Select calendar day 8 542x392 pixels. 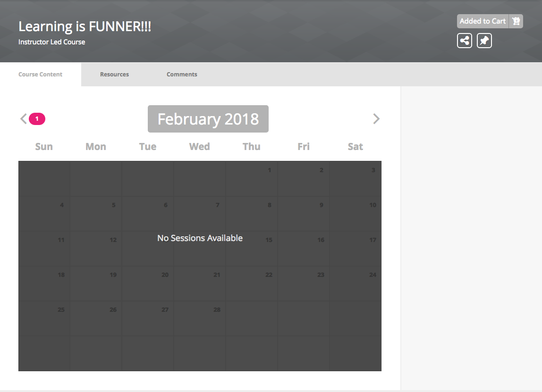tap(252, 213)
